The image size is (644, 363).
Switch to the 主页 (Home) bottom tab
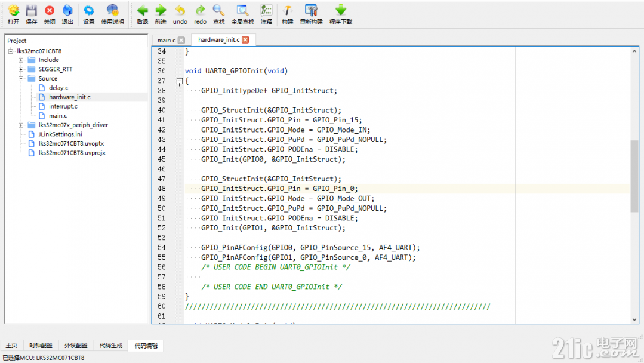(x=11, y=346)
